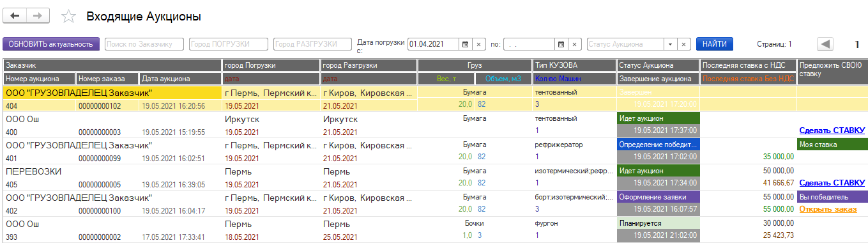Clear the 'по' end date field
The height and width of the screenshot is (243, 868).
574,44
